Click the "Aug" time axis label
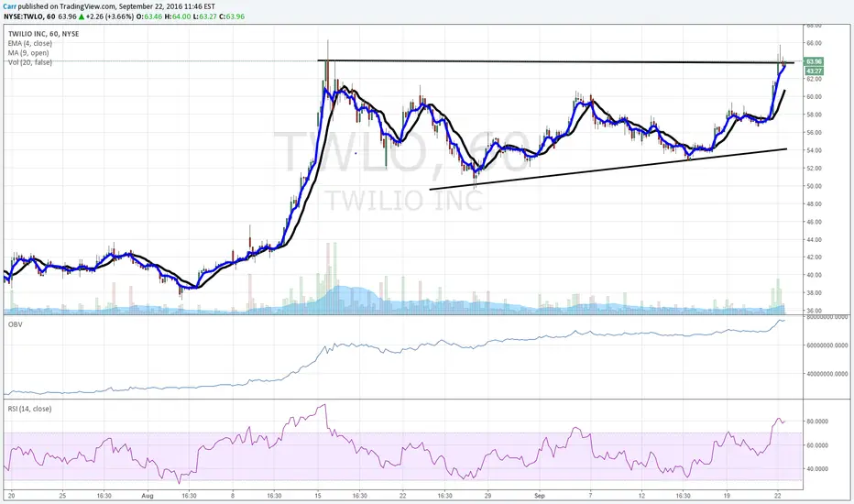854x504 pixels. coord(147,496)
